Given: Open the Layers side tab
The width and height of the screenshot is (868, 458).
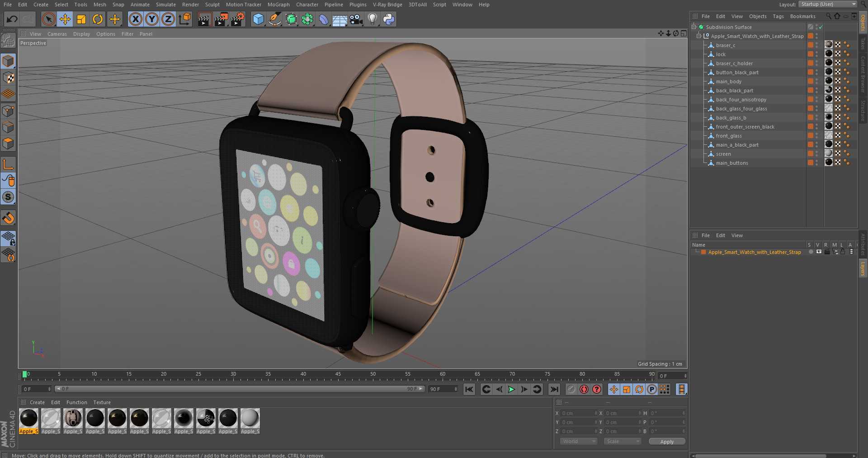Looking at the screenshot, I should [x=863, y=268].
